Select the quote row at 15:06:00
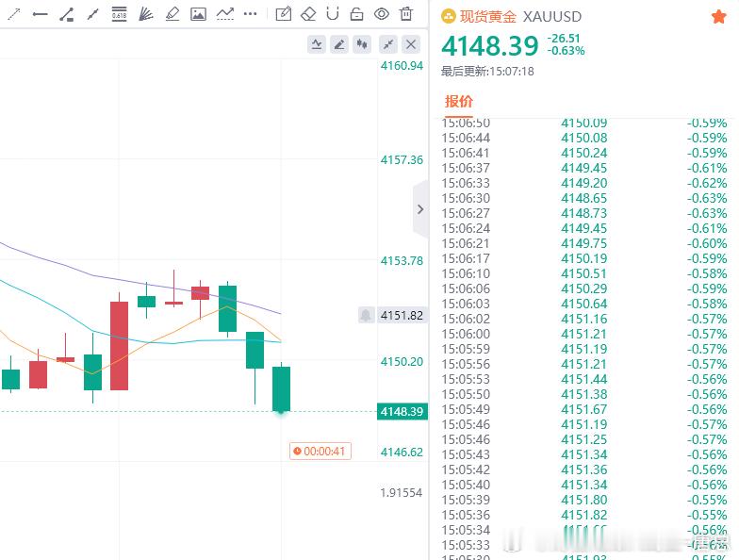 pyautogui.click(x=584, y=334)
